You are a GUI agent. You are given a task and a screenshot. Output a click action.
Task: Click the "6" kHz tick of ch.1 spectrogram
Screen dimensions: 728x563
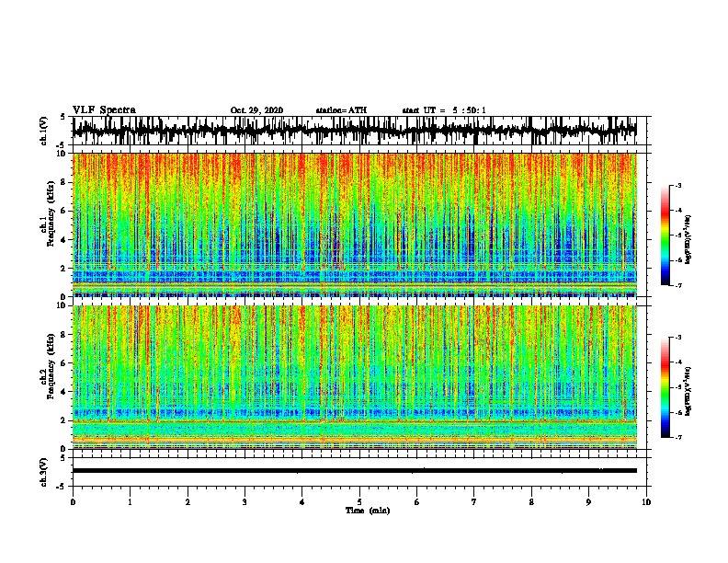point(64,211)
